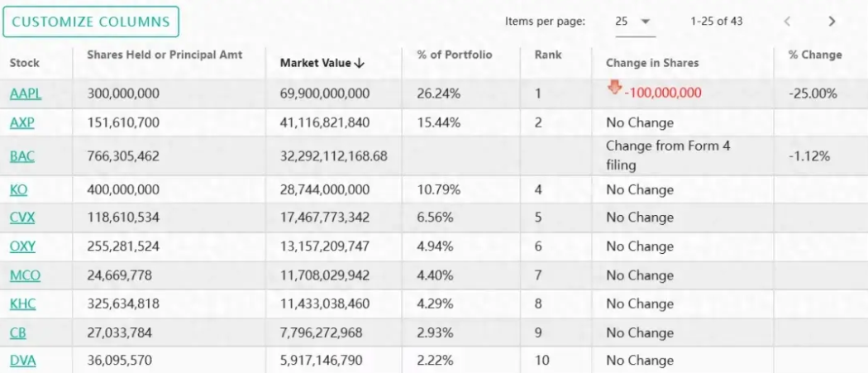
Task: Select MCO shares held 24,669,778
Action: (119, 275)
